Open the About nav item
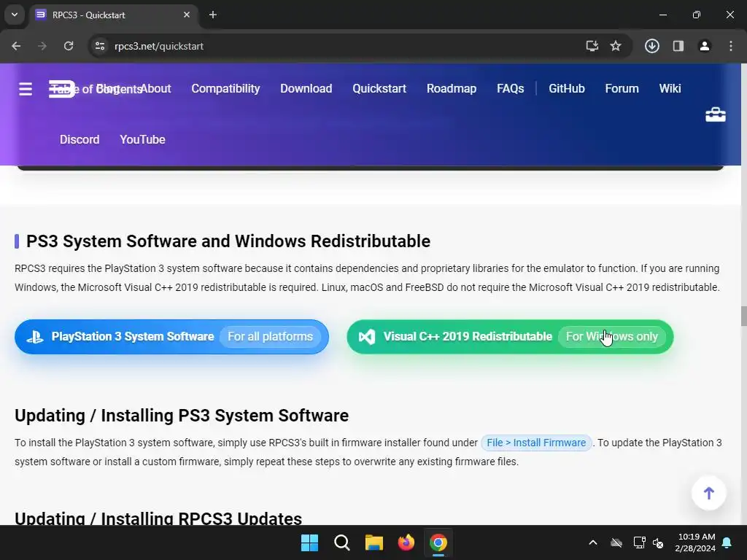This screenshot has height=560, width=747. click(x=155, y=88)
